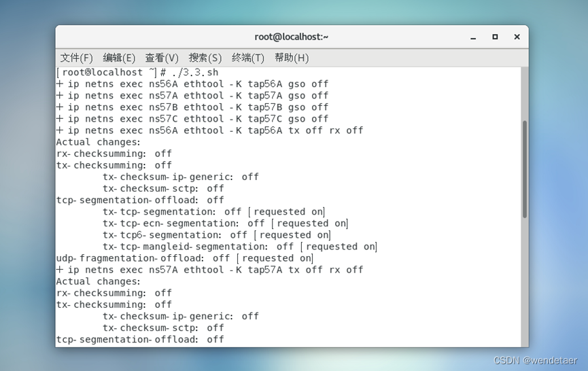Click the terminal vertical scrollbar thumb
Viewport: 588px width, 371px height.
(x=525, y=169)
